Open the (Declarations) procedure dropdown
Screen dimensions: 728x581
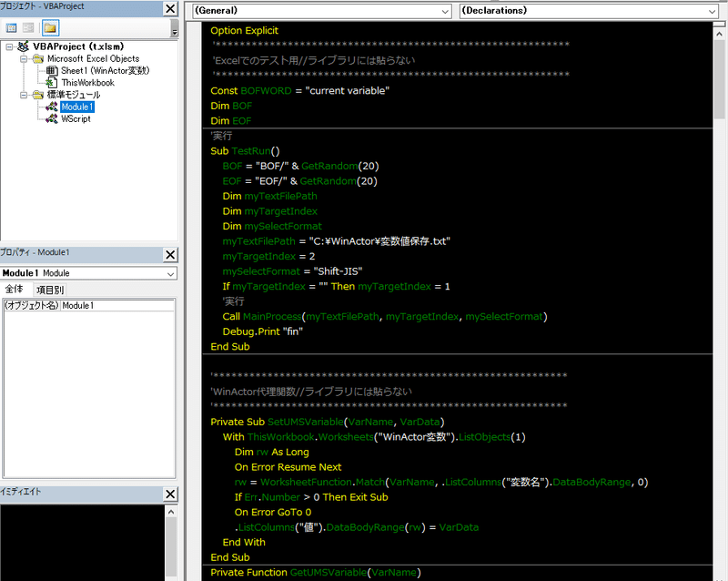713,11
